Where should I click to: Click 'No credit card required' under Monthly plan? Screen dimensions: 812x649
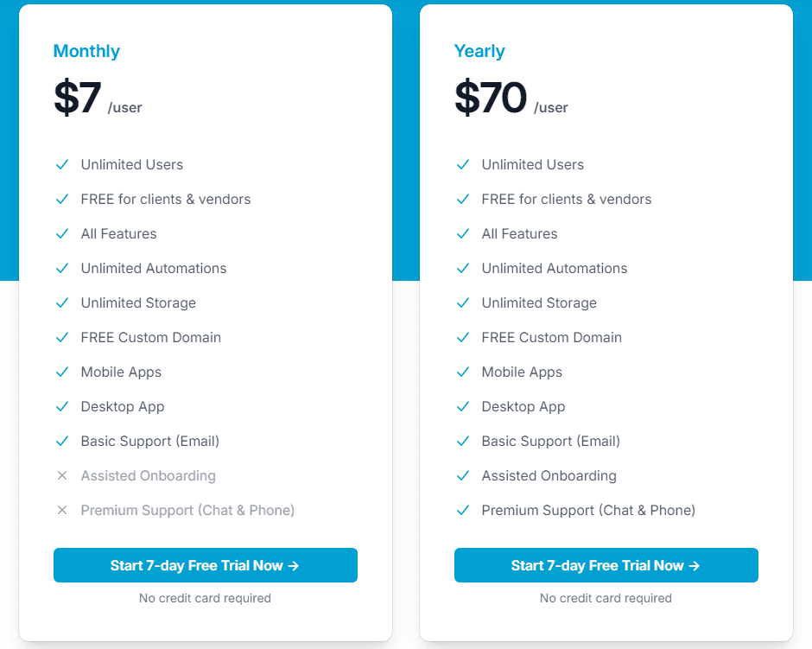click(205, 598)
